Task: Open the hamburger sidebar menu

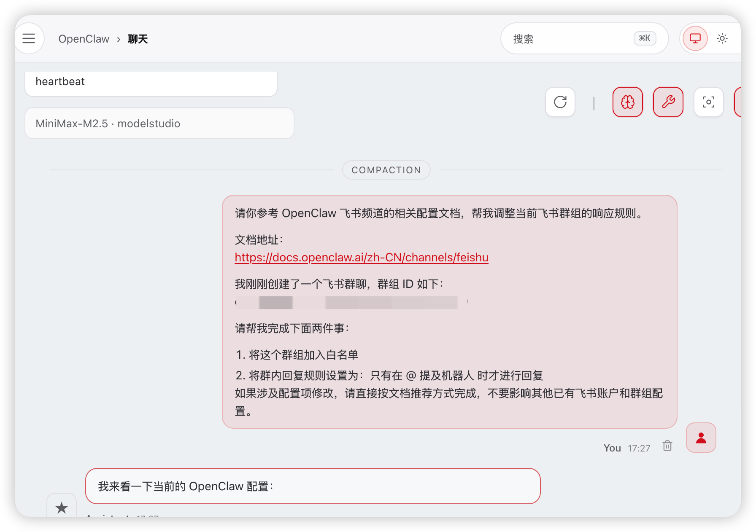Action: pyautogui.click(x=29, y=39)
